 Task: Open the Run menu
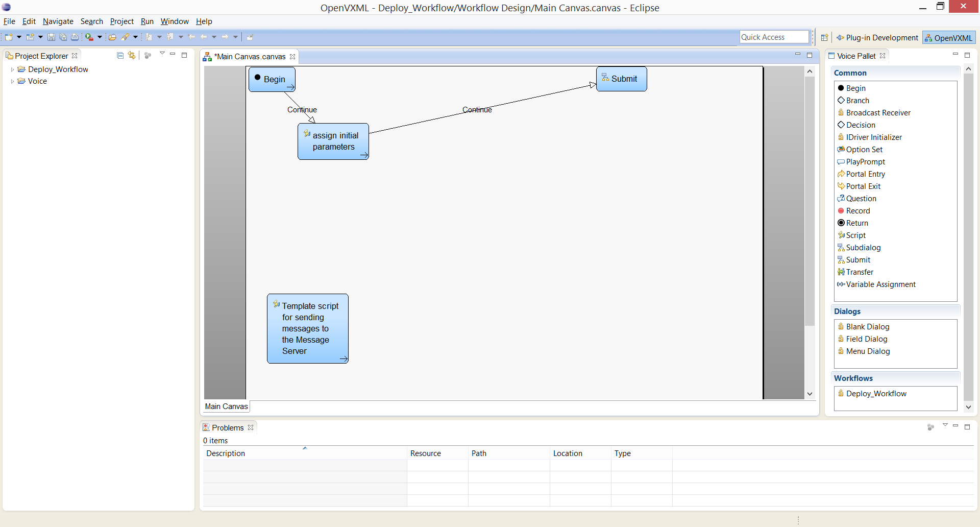coord(147,21)
